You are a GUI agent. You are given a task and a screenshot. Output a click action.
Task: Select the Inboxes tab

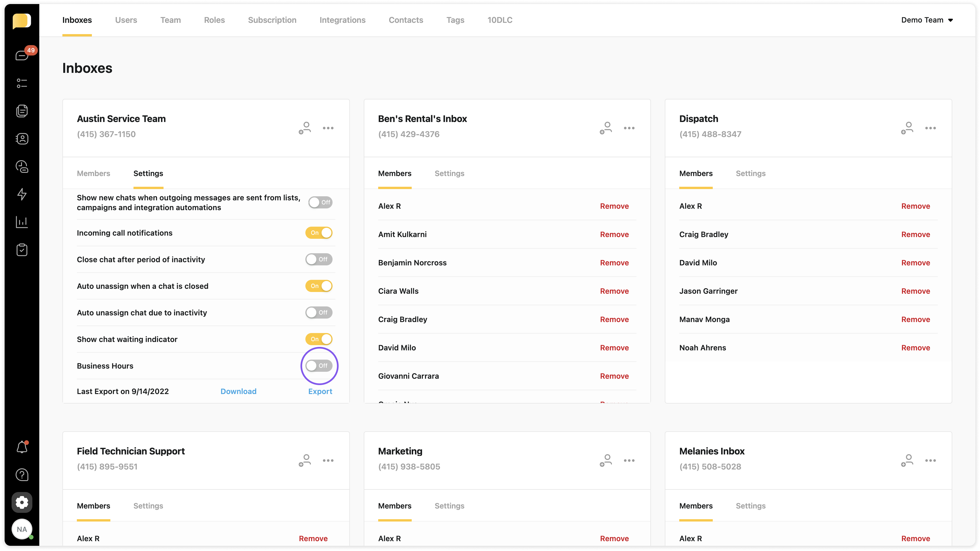pos(77,20)
